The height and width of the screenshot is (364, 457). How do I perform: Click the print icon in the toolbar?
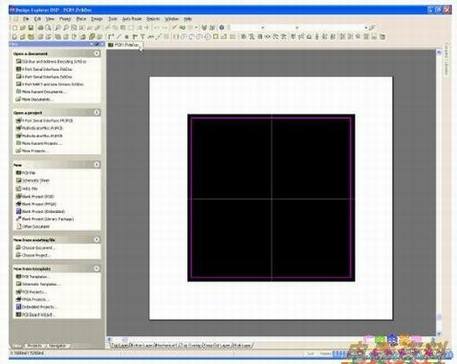(x=40, y=28)
